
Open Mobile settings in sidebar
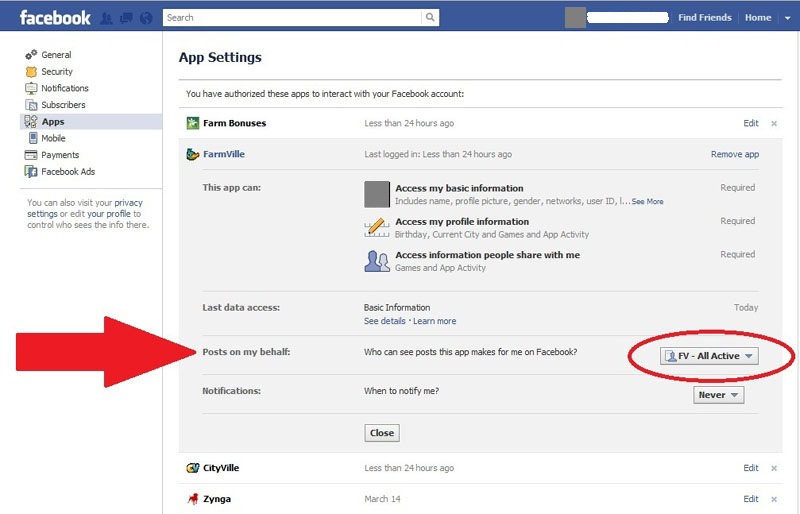[53, 138]
